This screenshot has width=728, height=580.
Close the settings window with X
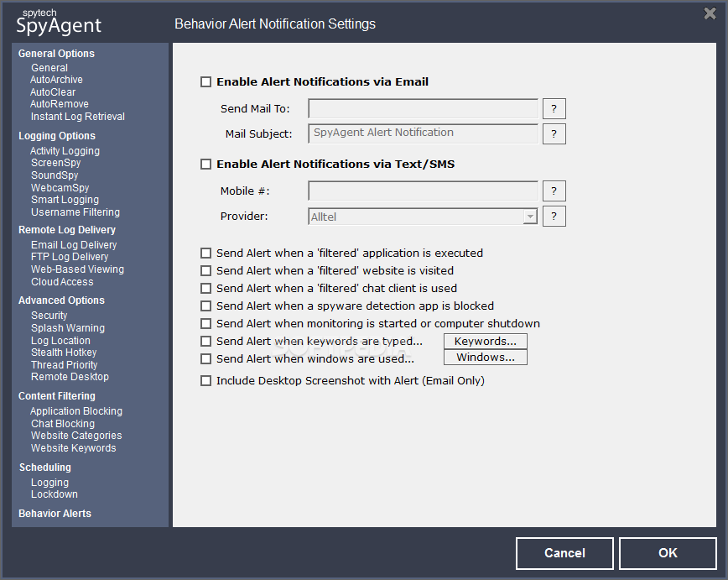(x=710, y=13)
